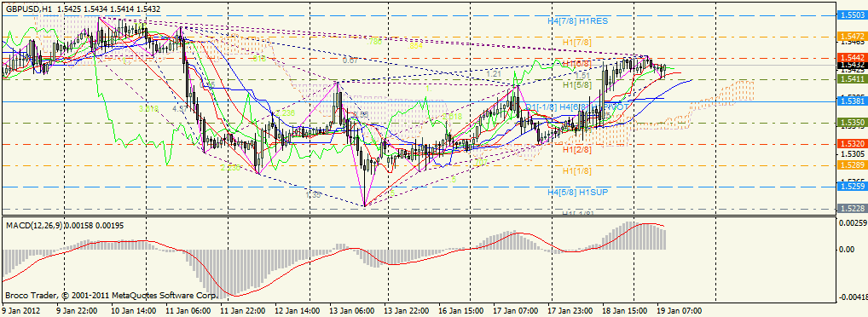Click the H4[7/8] H1RES level label
868x317 pixels.
[577, 20]
